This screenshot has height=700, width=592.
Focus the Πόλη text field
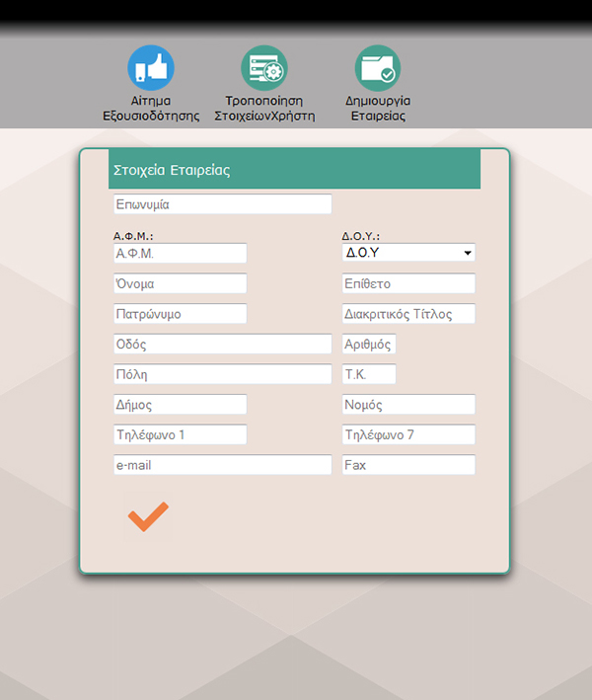click(x=222, y=375)
